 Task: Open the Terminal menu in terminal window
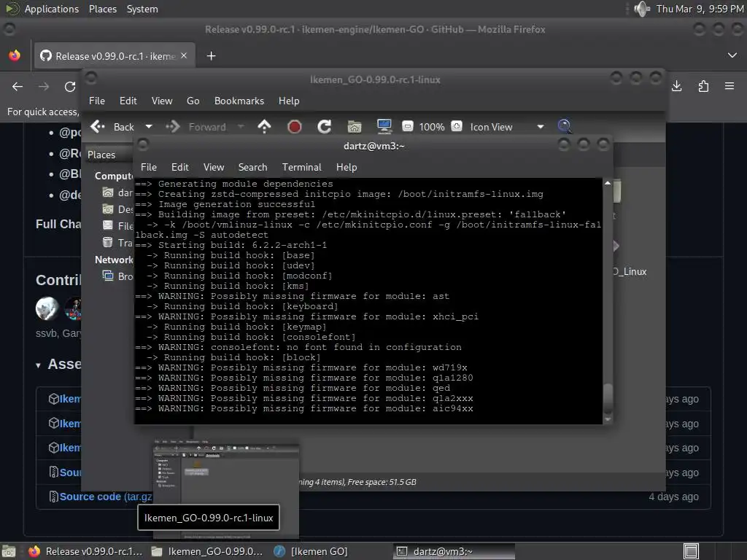point(301,167)
